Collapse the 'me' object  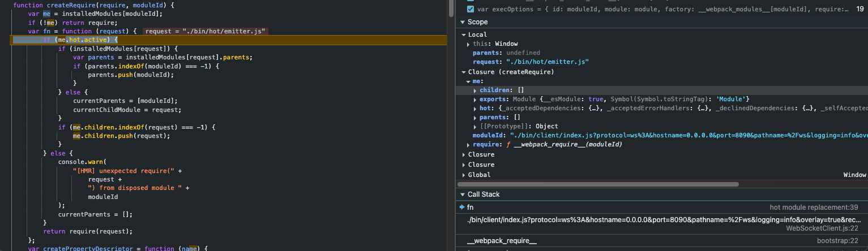[468, 81]
